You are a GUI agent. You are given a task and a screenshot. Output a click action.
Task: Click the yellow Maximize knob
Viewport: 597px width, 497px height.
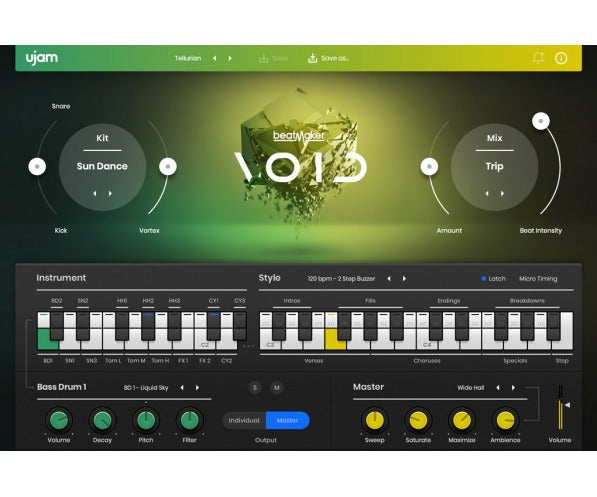coord(461,420)
